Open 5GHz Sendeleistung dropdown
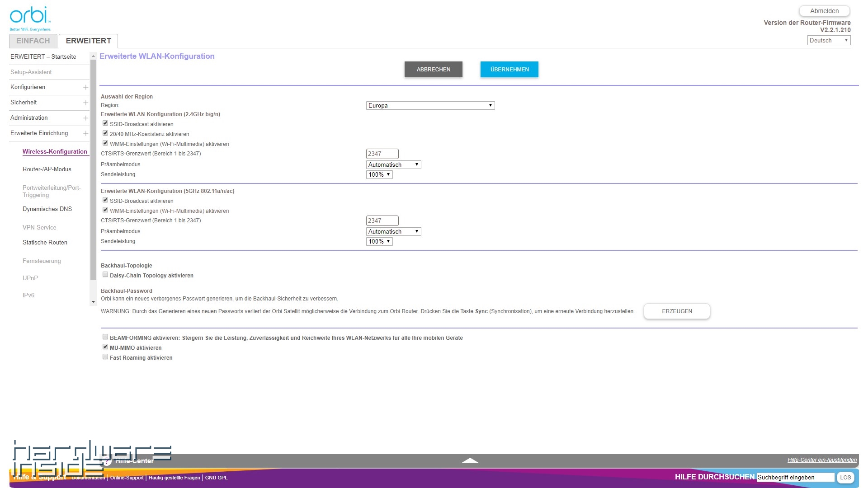868x488 pixels. 379,241
